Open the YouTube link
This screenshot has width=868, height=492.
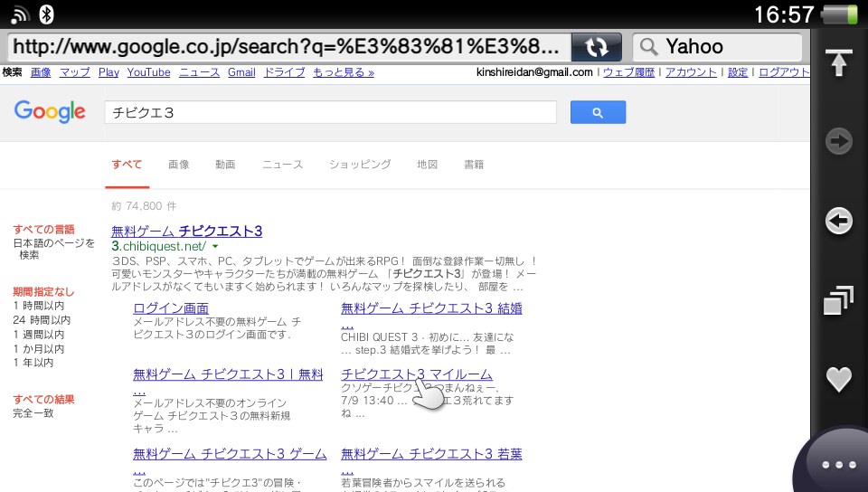coord(149,72)
